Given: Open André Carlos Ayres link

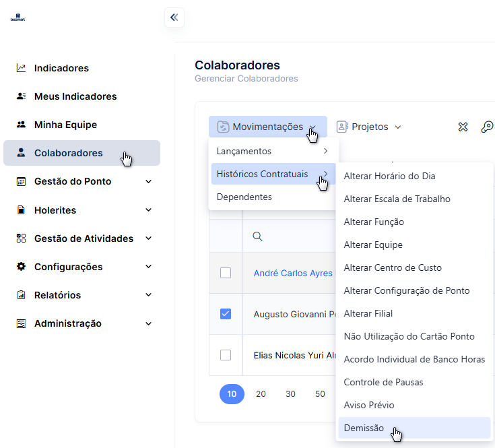Looking at the screenshot, I should (x=293, y=273).
